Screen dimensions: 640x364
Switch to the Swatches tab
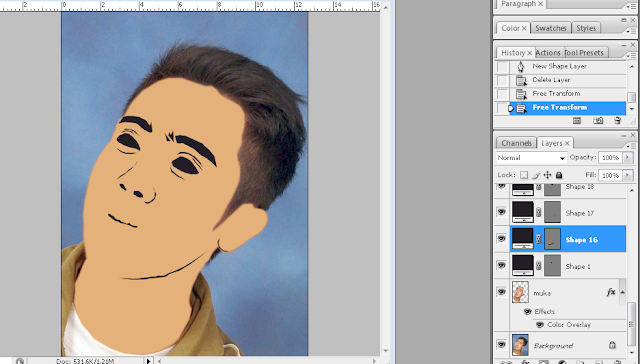click(551, 28)
